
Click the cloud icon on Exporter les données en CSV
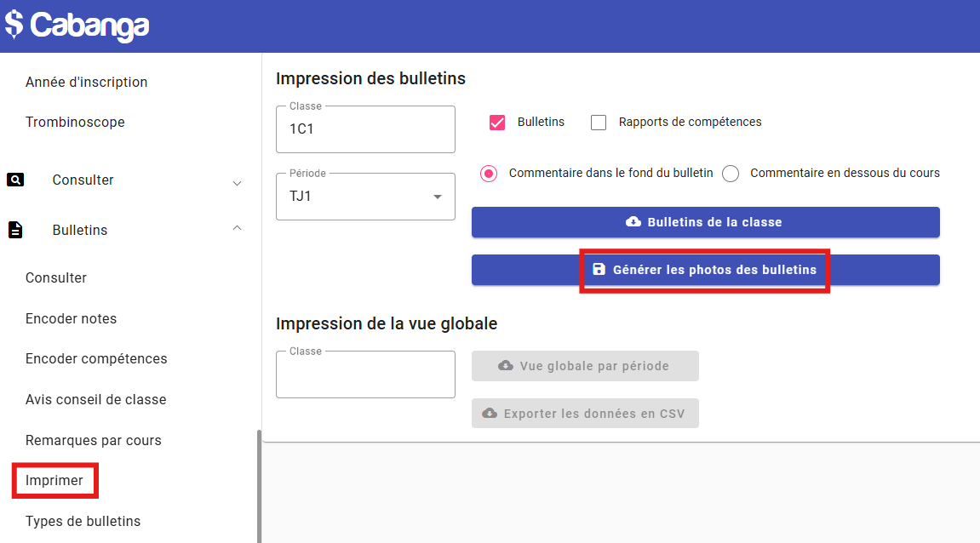(x=490, y=414)
